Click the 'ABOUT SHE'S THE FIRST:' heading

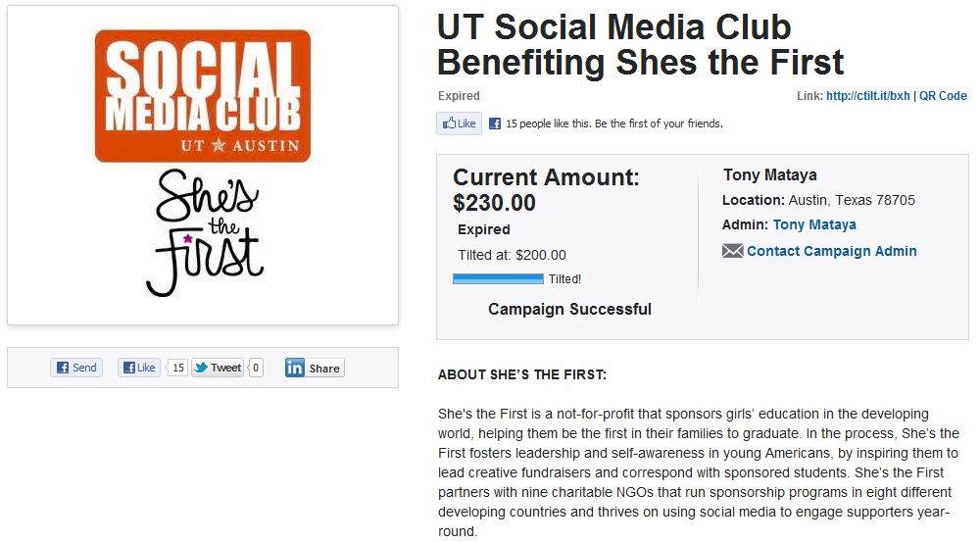pos(522,374)
